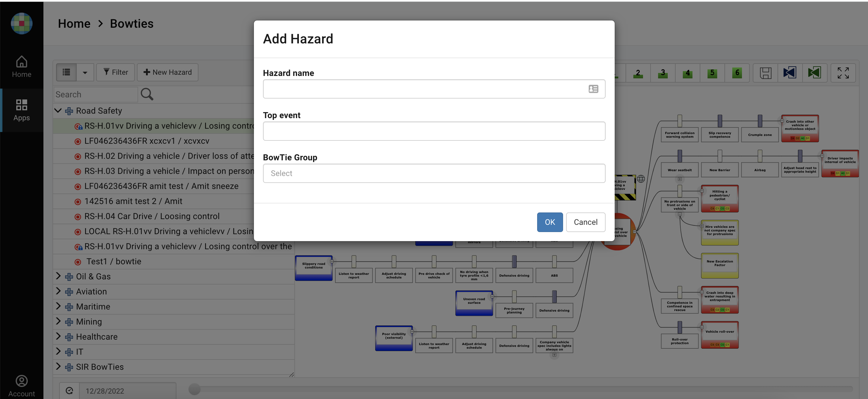Image resolution: width=868 pixels, height=399 pixels.
Task: Click the hazard name template icon
Action: pos(593,89)
